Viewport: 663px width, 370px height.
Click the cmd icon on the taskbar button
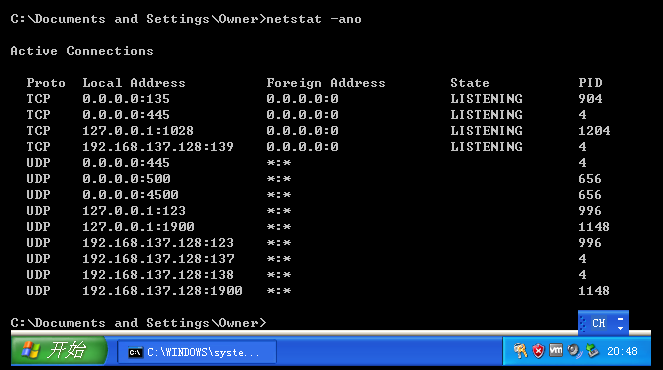135,352
